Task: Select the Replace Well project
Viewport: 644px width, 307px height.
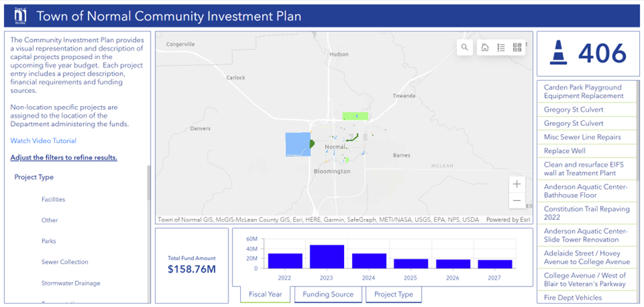Action: click(588, 151)
